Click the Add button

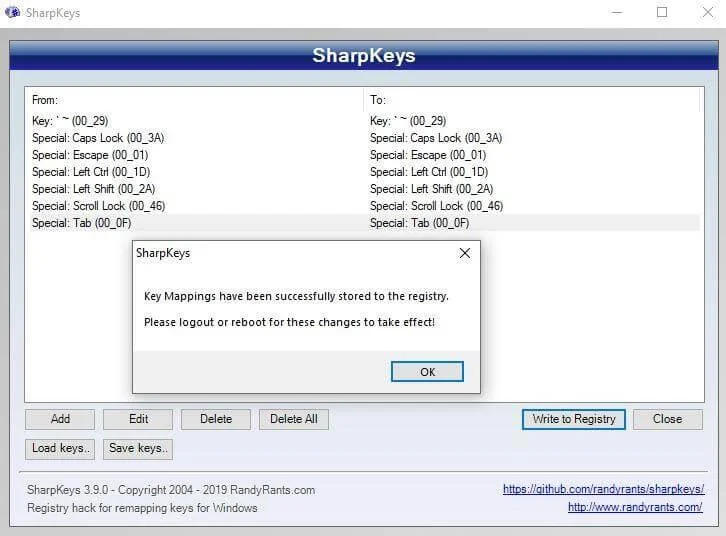(60, 419)
